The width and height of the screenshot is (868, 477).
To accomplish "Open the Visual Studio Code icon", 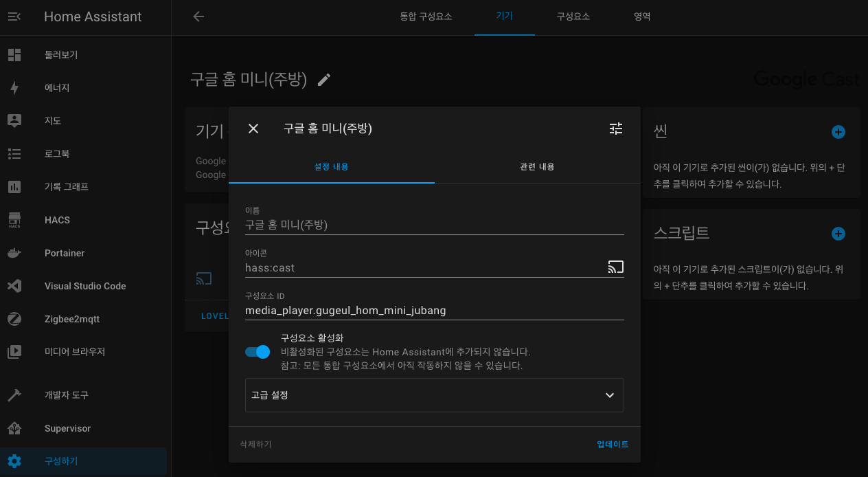I will [x=14, y=286].
